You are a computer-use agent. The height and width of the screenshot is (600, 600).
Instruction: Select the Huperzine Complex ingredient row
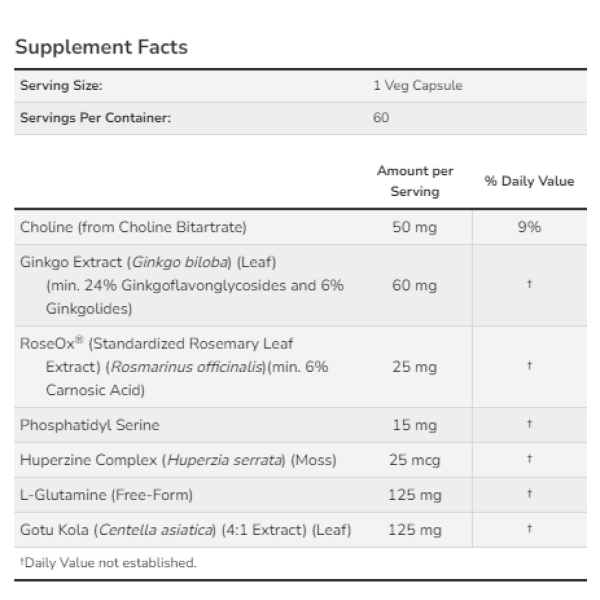point(300,460)
